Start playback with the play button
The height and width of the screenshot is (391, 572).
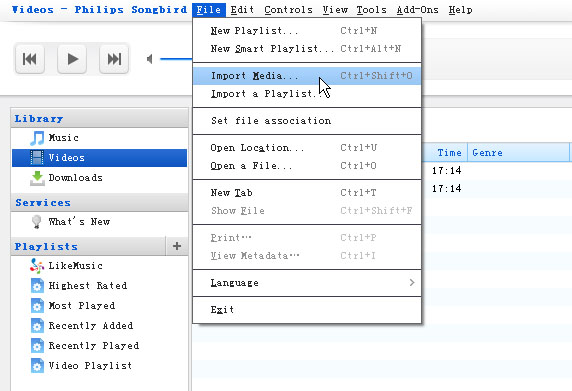point(72,59)
